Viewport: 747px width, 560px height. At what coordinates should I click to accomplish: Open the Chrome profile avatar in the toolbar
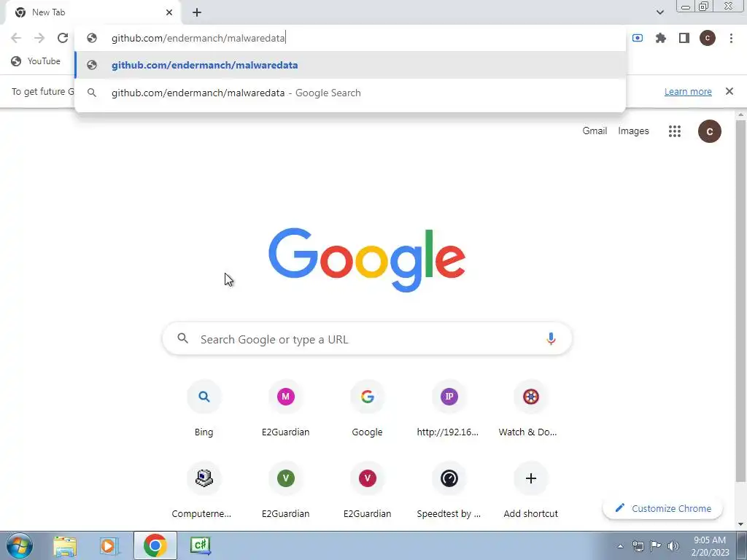pos(707,38)
